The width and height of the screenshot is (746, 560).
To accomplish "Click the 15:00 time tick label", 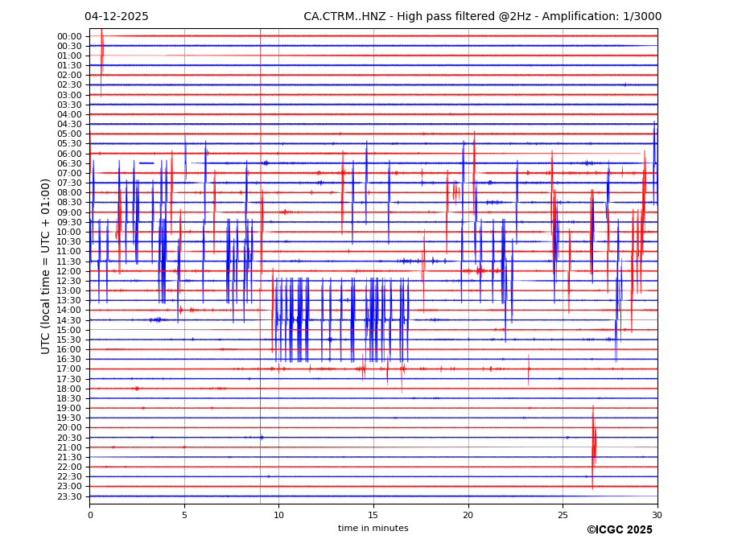I will 69,330.
